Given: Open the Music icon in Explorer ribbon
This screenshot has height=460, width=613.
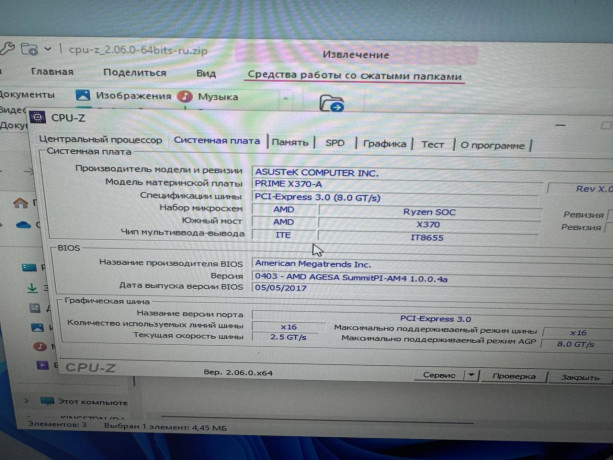Looking at the screenshot, I should tap(185, 97).
